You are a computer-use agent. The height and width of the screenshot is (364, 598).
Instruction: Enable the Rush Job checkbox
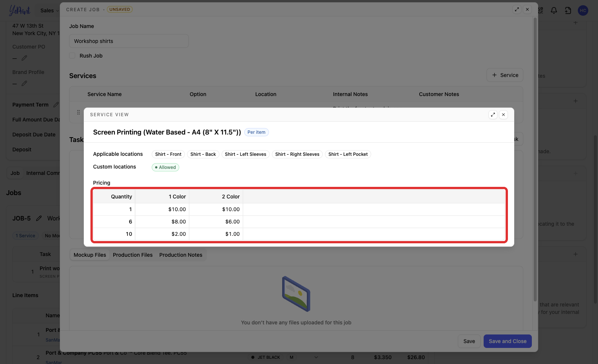[x=72, y=56]
